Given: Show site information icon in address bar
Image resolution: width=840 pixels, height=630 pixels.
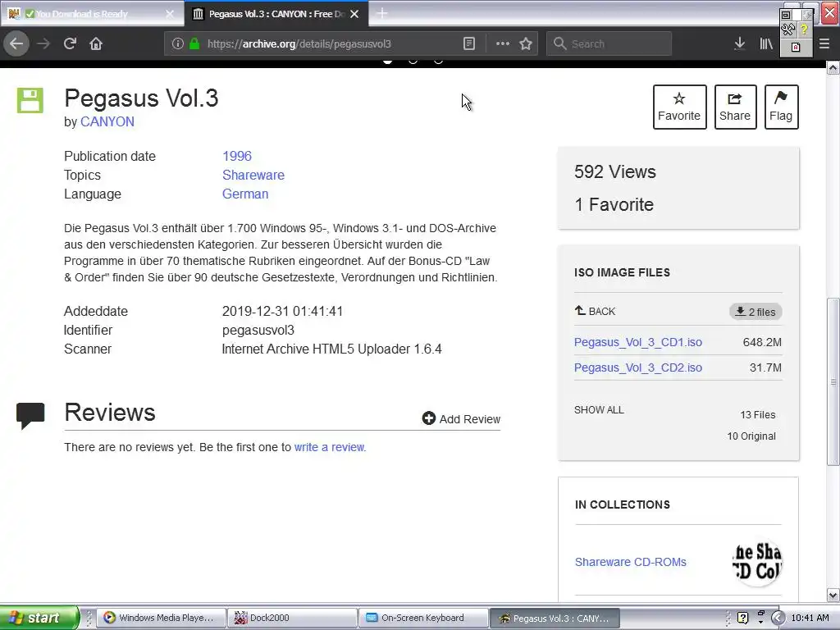Looking at the screenshot, I should [178, 43].
